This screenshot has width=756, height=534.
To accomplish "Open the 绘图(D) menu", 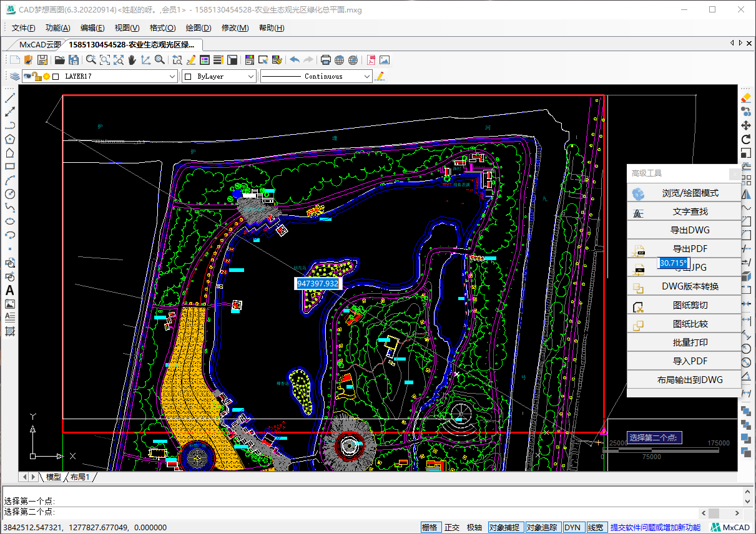I will coord(199,28).
